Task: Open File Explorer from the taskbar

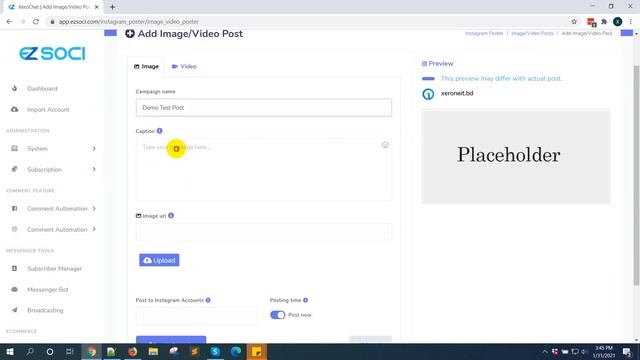Action: pyautogui.click(x=153, y=351)
